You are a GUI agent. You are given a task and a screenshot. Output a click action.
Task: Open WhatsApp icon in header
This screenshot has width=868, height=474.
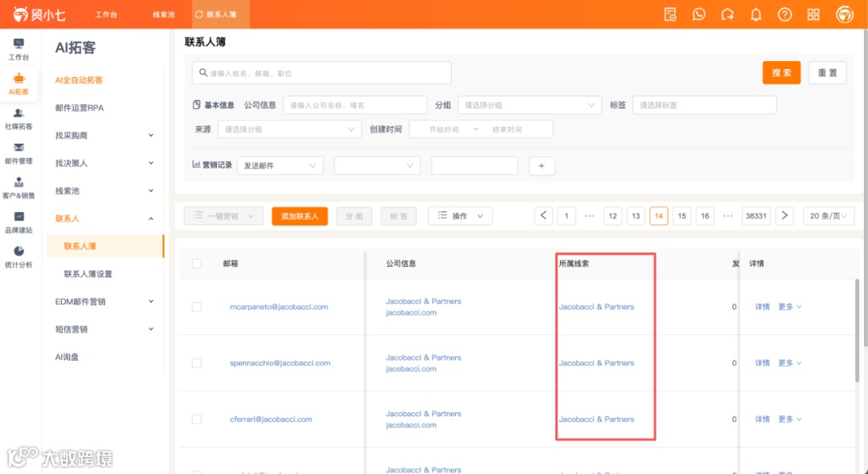pos(699,14)
